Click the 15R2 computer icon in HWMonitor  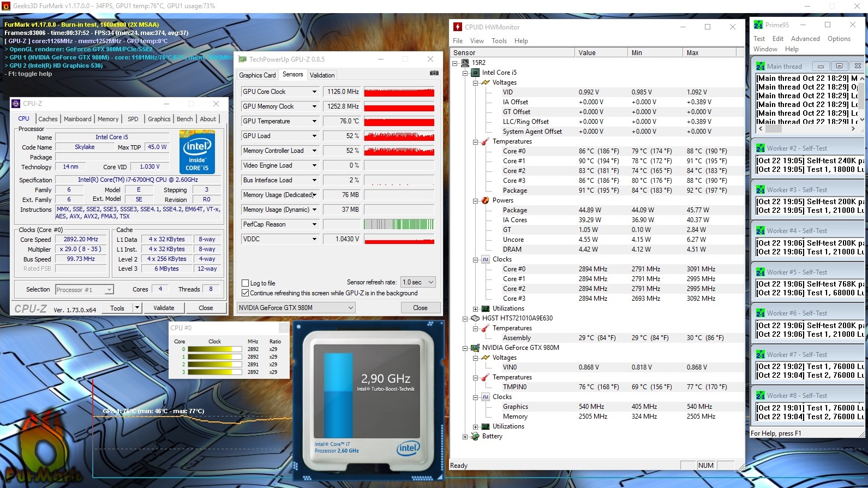click(x=465, y=63)
